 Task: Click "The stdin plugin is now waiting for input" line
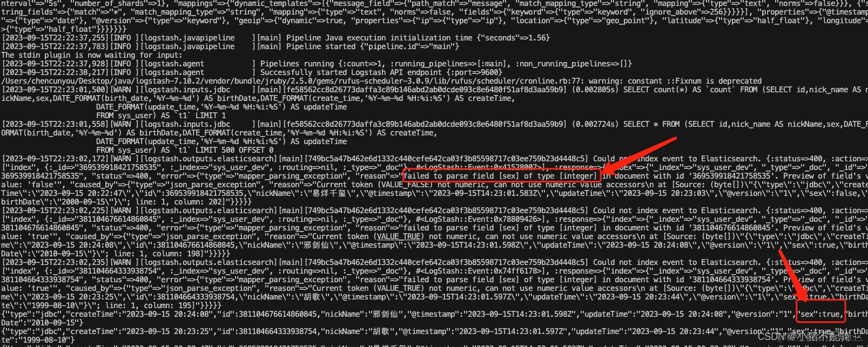pos(92,55)
